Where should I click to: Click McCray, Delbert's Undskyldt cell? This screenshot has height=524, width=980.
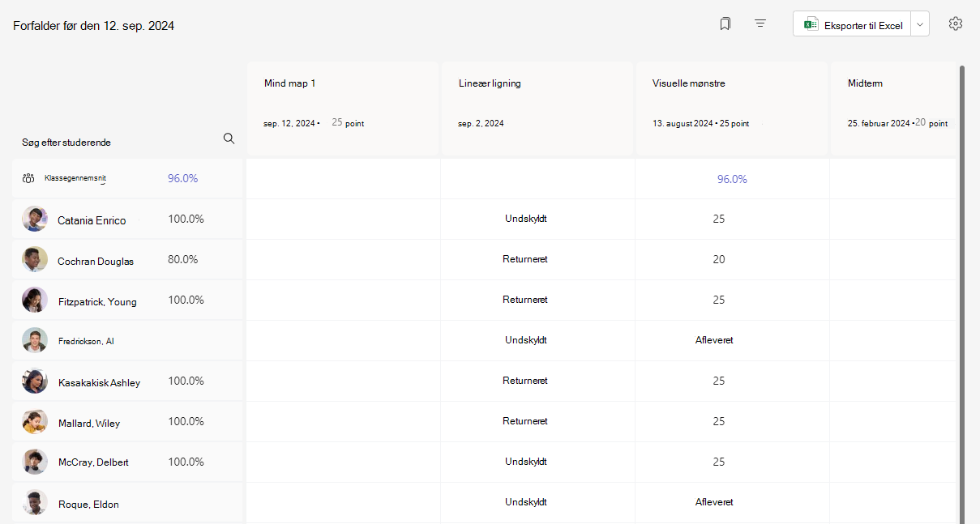click(537, 462)
